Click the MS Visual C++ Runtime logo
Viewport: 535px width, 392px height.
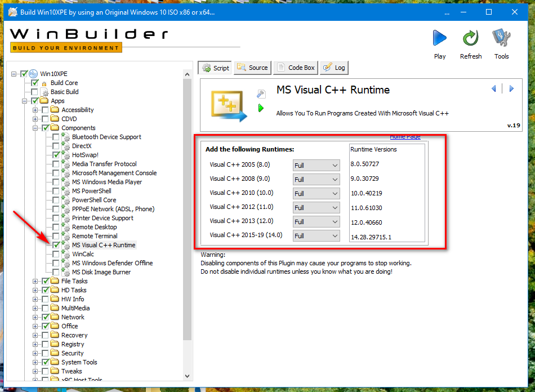(x=229, y=106)
